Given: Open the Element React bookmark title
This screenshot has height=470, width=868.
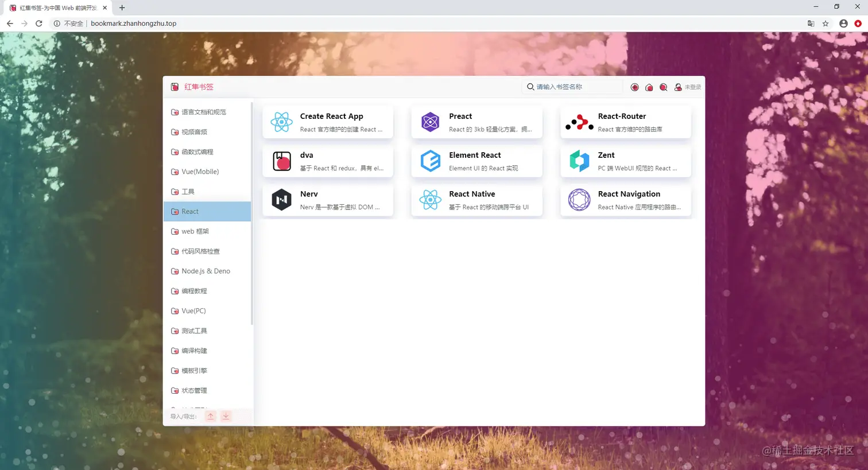Looking at the screenshot, I should 475,155.
